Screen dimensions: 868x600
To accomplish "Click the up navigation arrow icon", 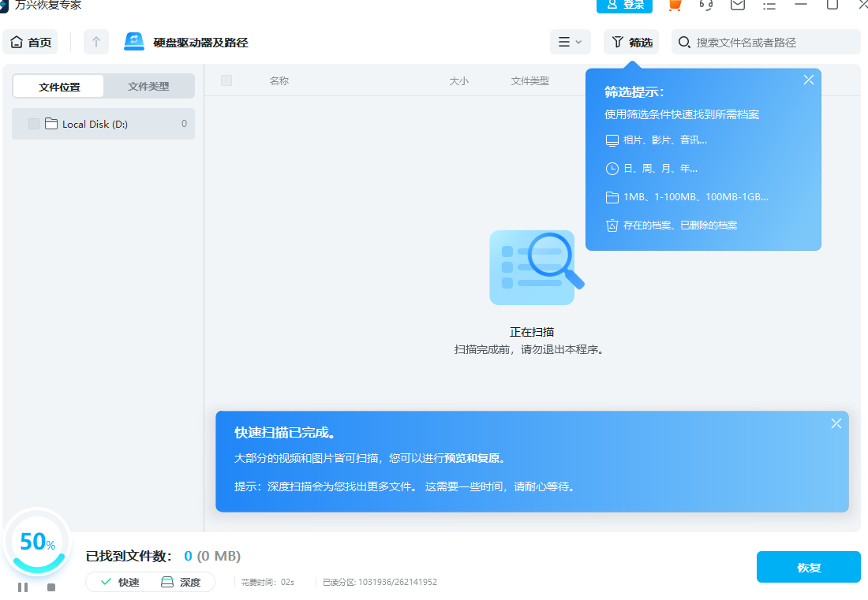I will pyautogui.click(x=95, y=41).
